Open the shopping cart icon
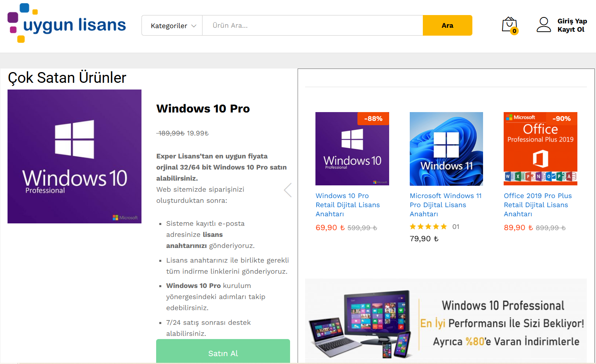596x364 pixels. pos(510,25)
